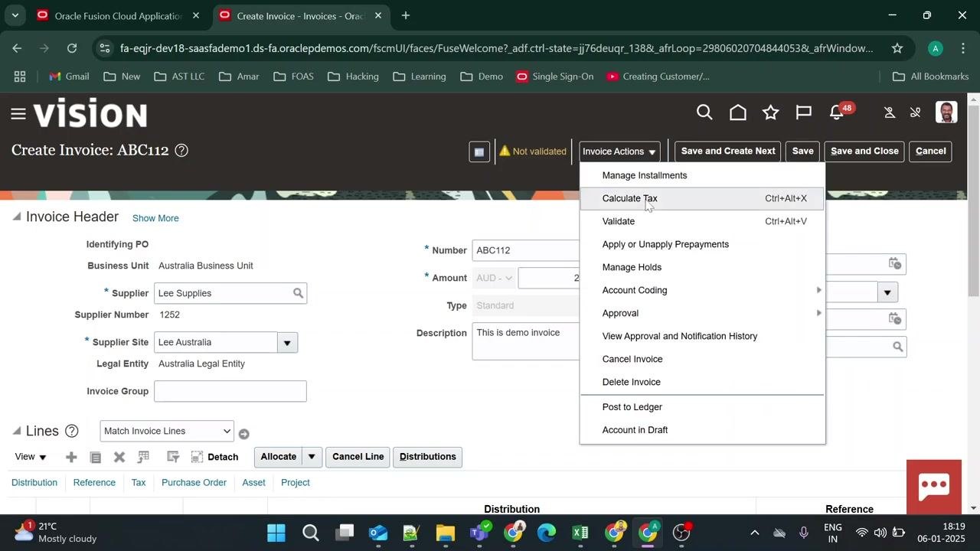The height and width of the screenshot is (551, 980).
Task: Collapse the Invoice Header section
Action: click(x=16, y=217)
